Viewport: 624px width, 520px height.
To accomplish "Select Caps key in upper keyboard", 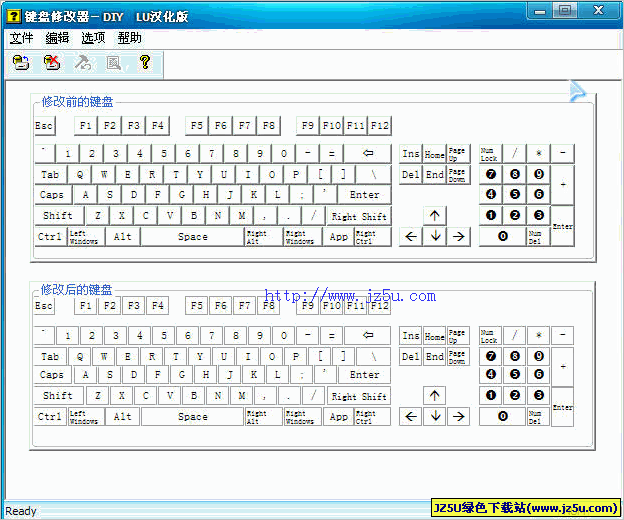I will click(53, 195).
